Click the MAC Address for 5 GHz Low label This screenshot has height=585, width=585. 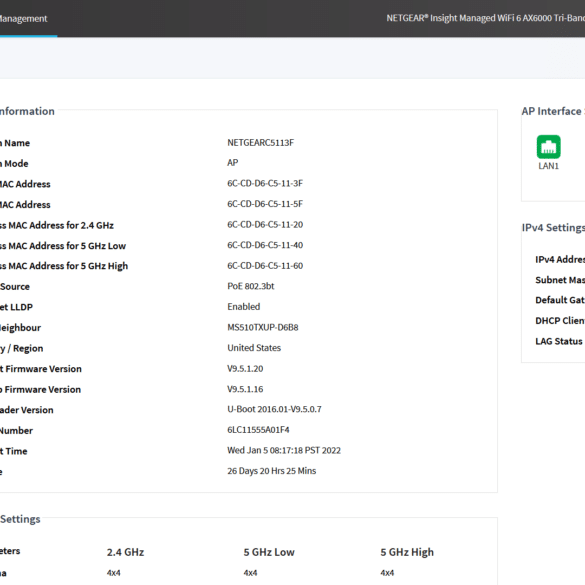coord(63,246)
